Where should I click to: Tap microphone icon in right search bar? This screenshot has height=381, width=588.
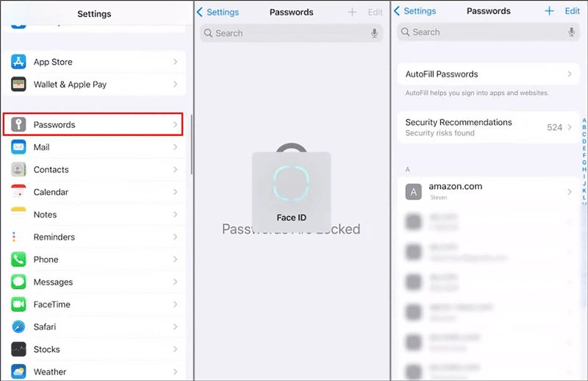[571, 32]
